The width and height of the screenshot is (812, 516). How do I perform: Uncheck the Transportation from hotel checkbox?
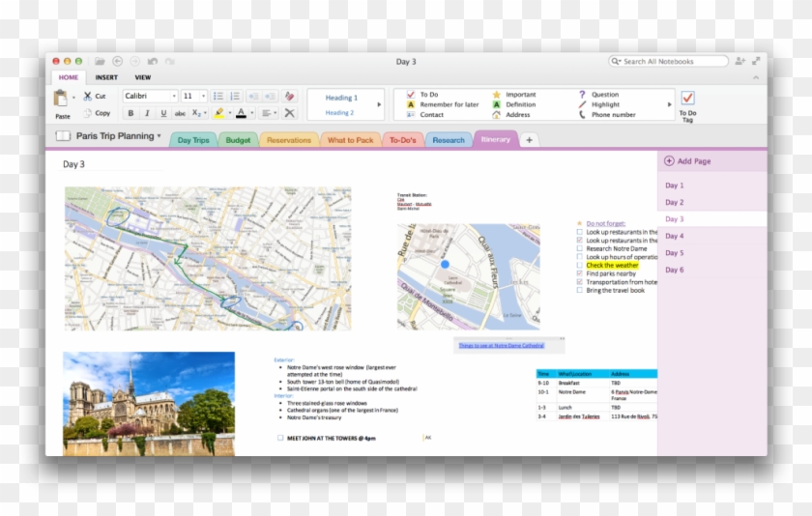tap(579, 281)
